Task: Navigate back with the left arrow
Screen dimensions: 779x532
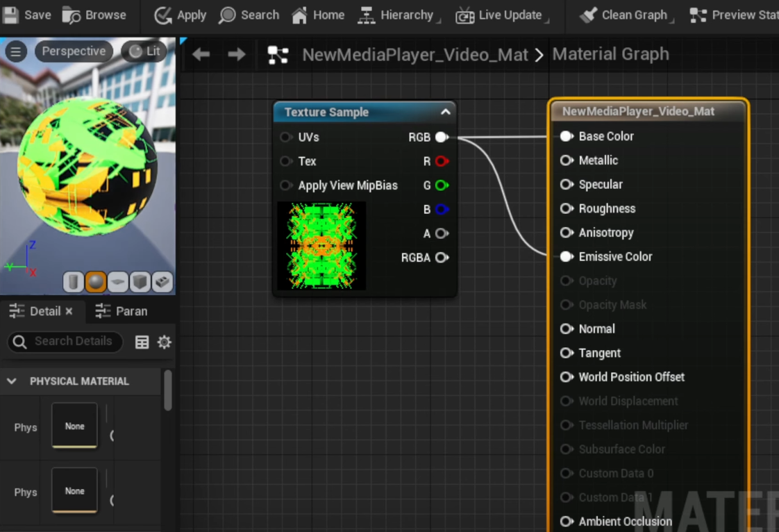Action: point(201,54)
